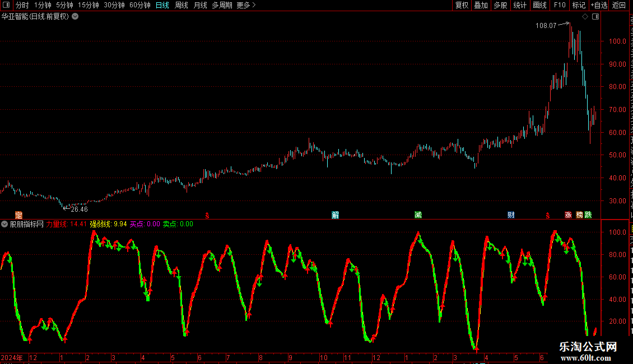Click the 股朋指标网 indicator name

coord(27,224)
